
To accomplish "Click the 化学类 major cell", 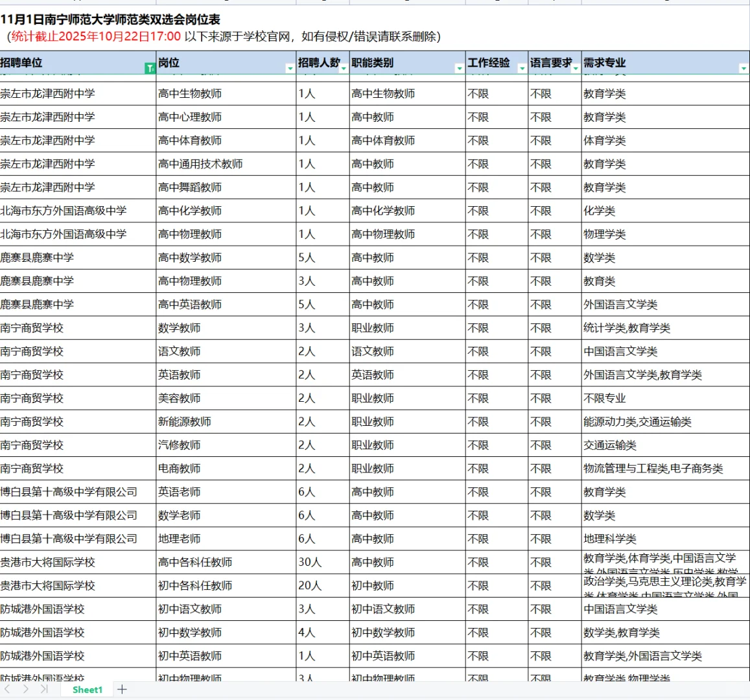I will pyautogui.click(x=665, y=211).
